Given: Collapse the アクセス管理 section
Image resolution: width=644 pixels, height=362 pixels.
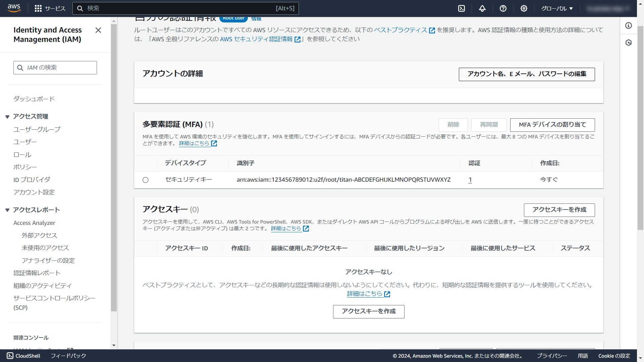Looking at the screenshot, I should tap(7, 117).
